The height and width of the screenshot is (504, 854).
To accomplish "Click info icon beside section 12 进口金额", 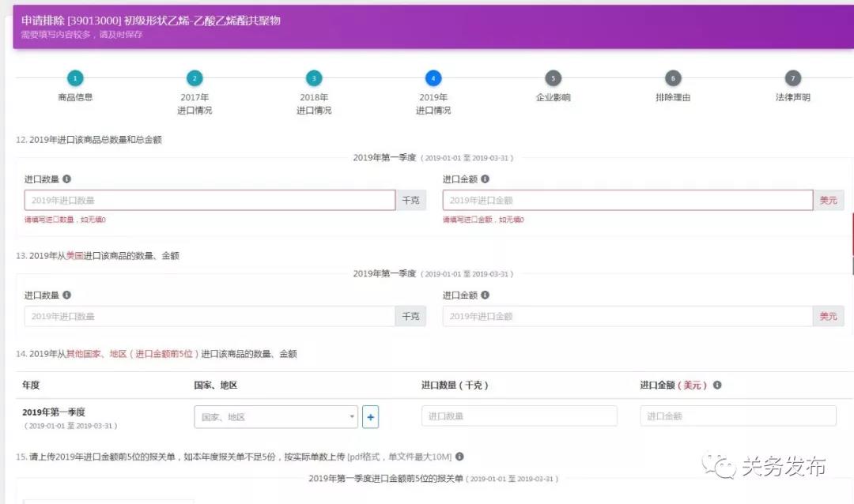I will pos(485,179).
